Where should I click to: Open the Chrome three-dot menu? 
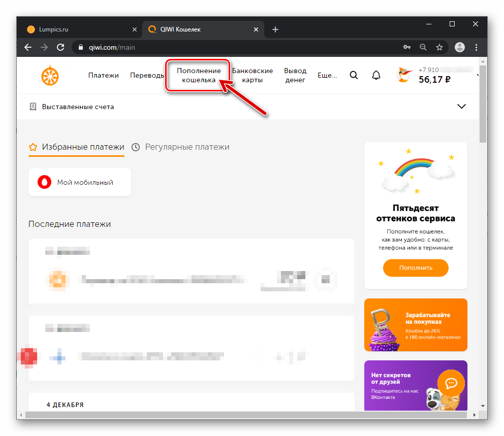[477, 48]
